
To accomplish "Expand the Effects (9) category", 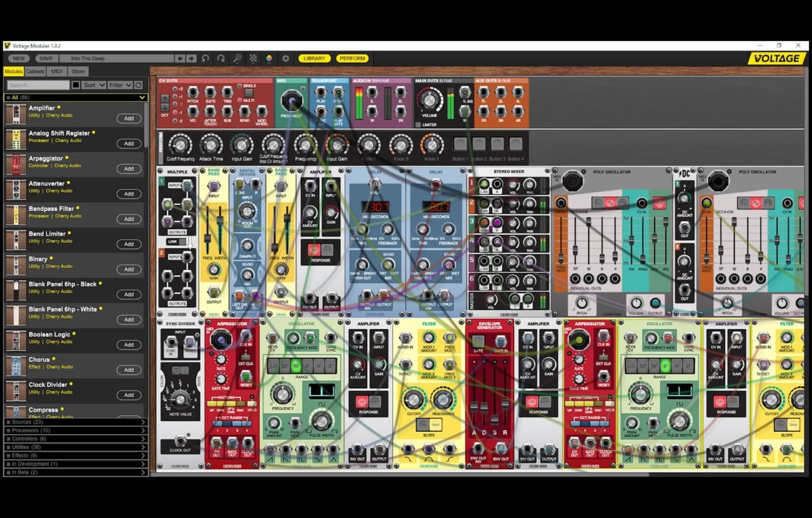I will pos(76,456).
